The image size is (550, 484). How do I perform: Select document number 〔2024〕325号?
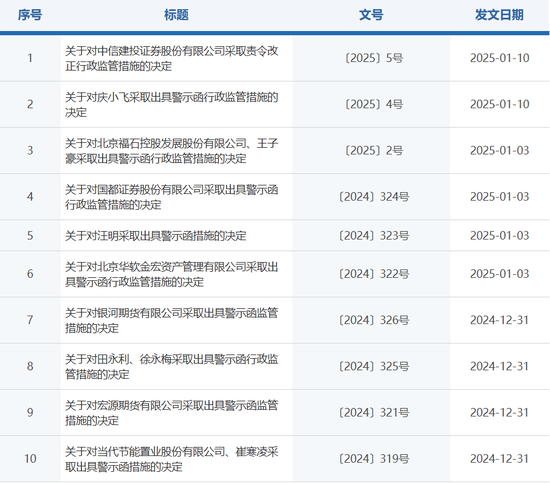374,367
